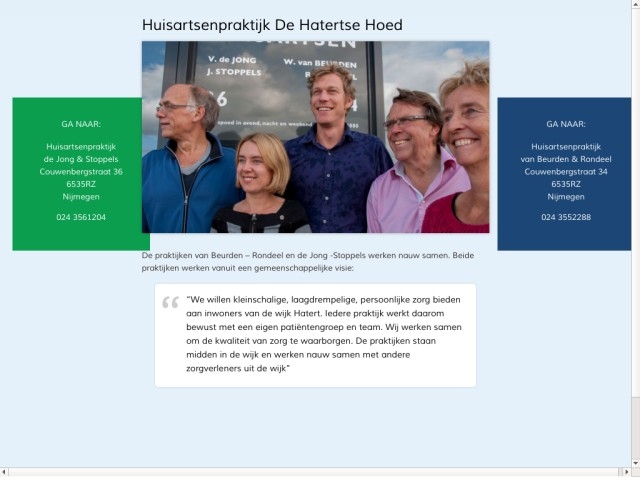Select the Couwenbergstraat 36 address
640x480 pixels.
point(81,171)
